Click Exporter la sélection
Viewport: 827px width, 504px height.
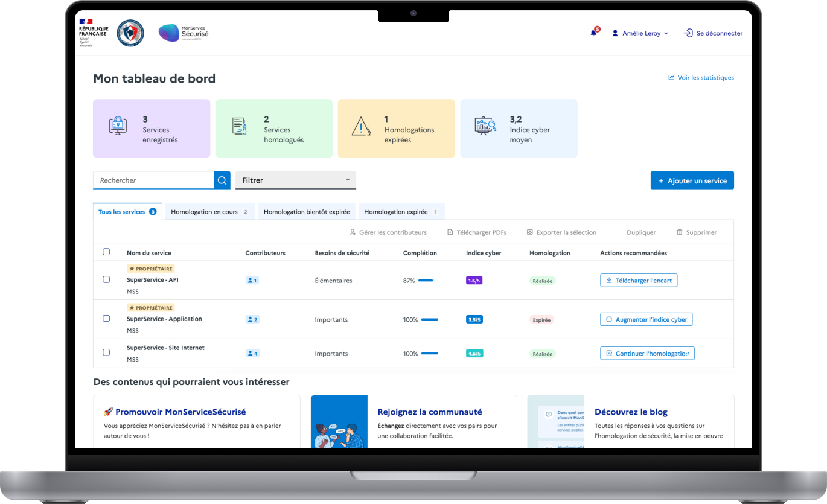pos(561,232)
